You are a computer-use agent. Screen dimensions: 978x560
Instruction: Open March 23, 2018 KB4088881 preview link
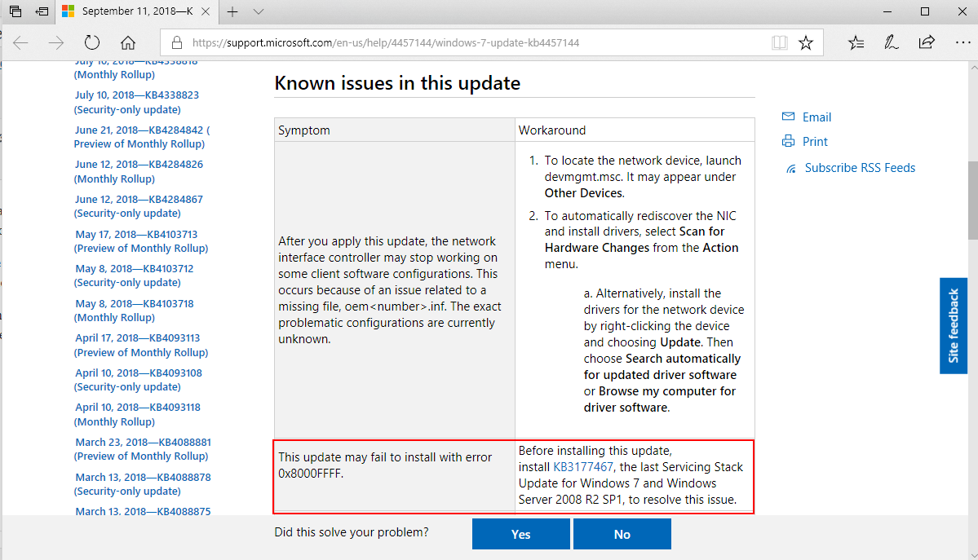[x=143, y=449]
